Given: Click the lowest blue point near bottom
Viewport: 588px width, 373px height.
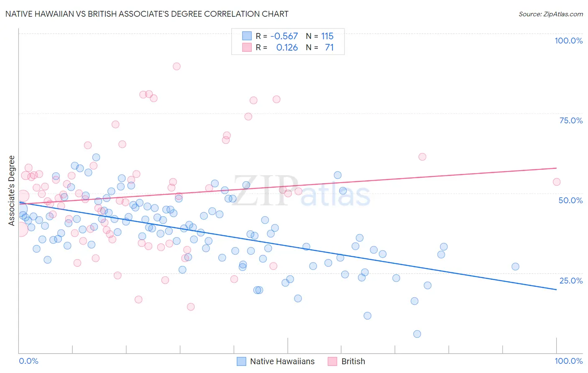Looking at the screenshot, I should click(417, 334).
